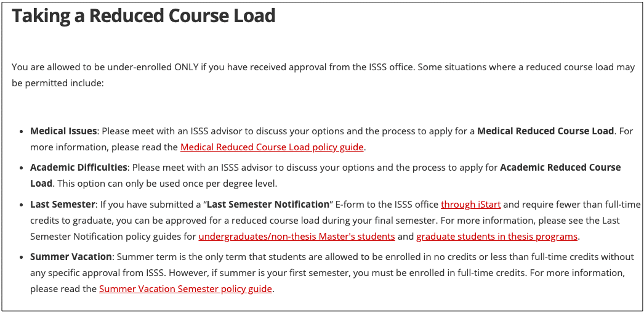Image resolution: width=644 pixels, height=313 pixels.
Task: Click the bold 'Summer Vacation' label
Action: 71,257
